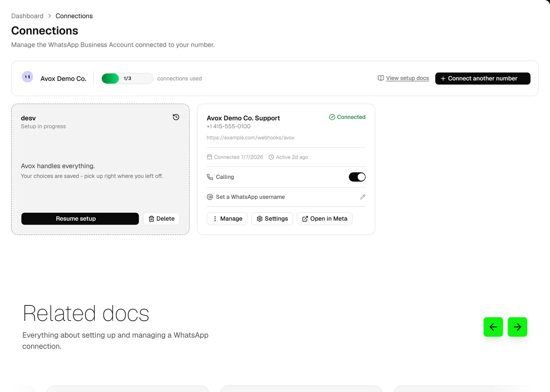Click the book icon beside View setup docs
Viewport: 550px width, 392px height.
coord(381,78)
